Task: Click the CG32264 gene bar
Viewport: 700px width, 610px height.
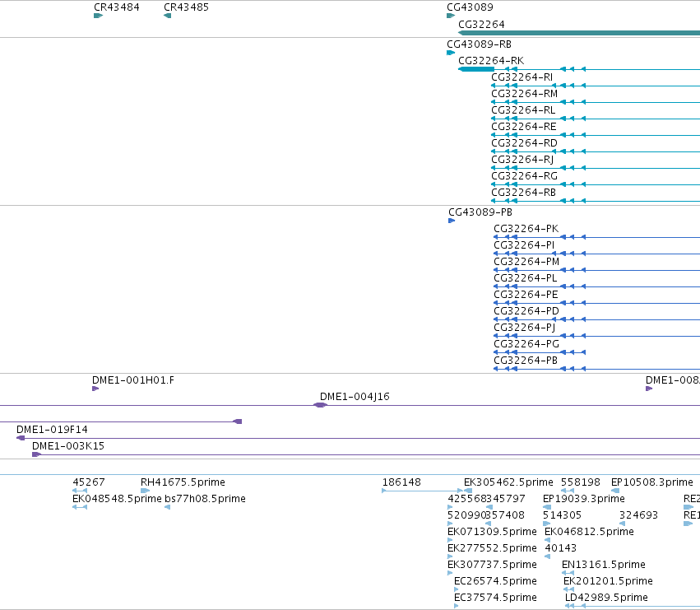Action: [x=579, y=33]
